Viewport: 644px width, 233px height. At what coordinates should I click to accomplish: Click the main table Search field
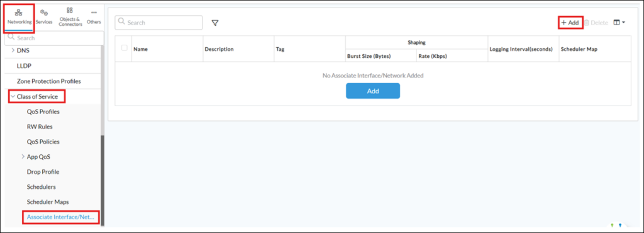click(158, 23)
